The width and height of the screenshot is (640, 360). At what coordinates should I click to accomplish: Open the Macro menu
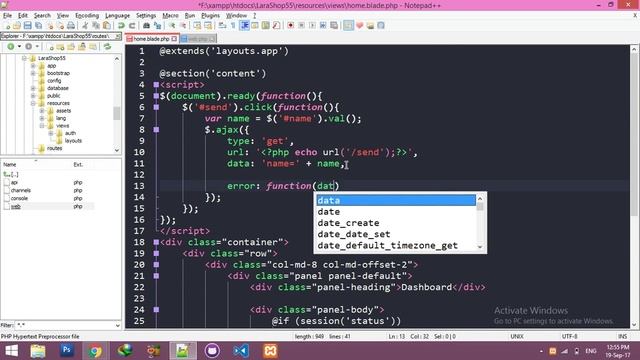tap(170, 16)
